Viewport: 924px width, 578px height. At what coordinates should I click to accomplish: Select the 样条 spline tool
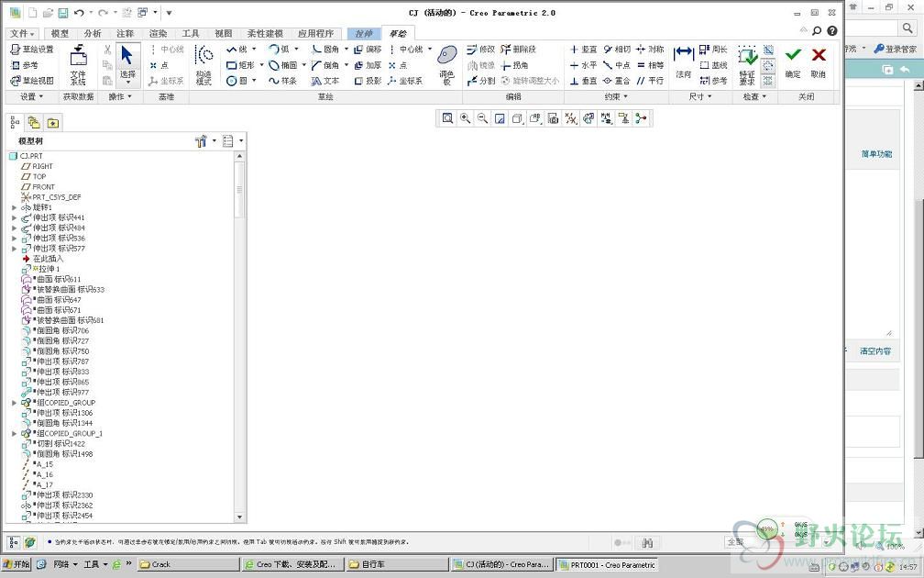tap(283, 80)
